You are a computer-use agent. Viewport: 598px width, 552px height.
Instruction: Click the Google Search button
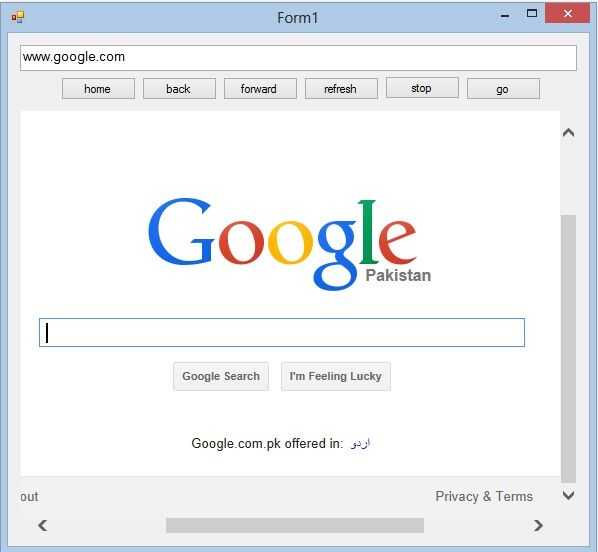pyautogui.click(x=221, y=376)
